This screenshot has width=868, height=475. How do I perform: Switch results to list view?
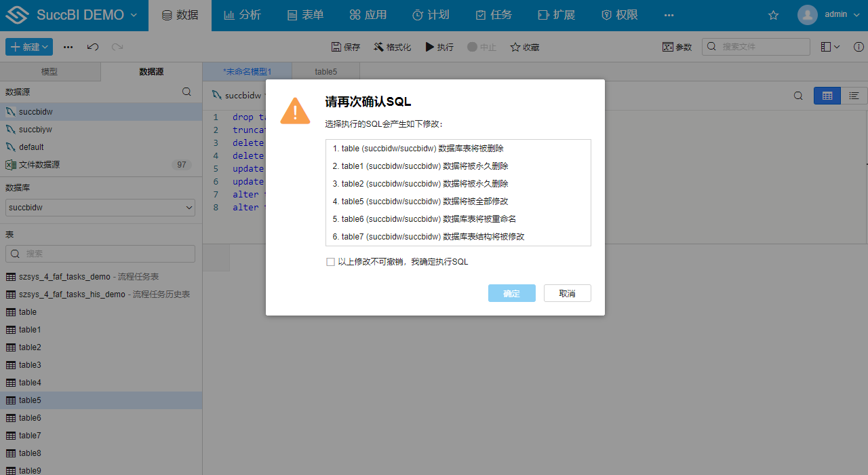pos(853,96)
